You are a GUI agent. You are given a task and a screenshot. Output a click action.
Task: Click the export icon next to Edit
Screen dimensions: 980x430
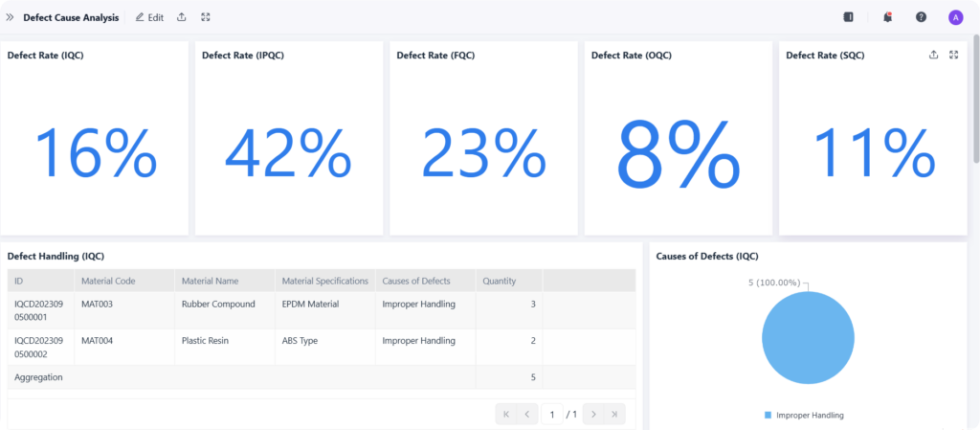coord(182,17)
